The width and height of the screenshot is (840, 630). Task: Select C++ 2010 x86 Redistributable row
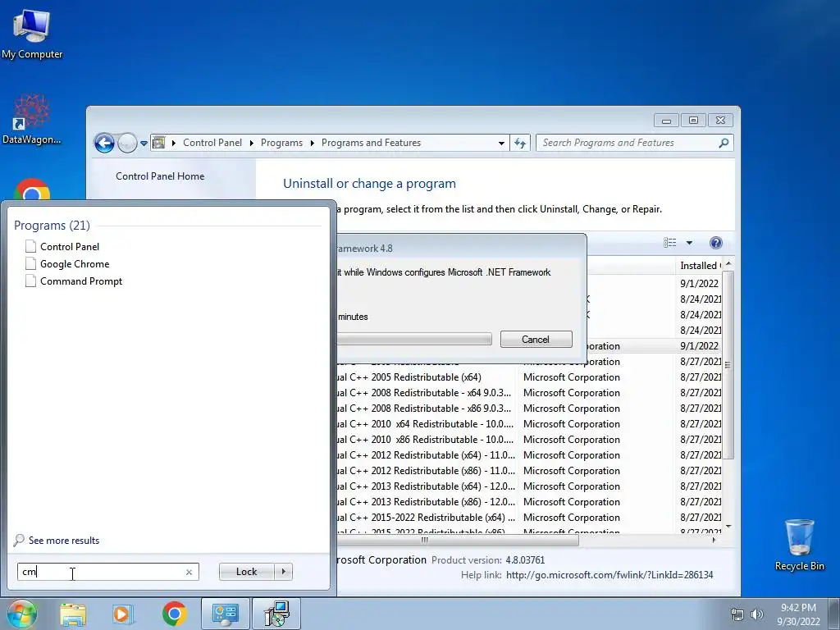[x=529, y=440]
